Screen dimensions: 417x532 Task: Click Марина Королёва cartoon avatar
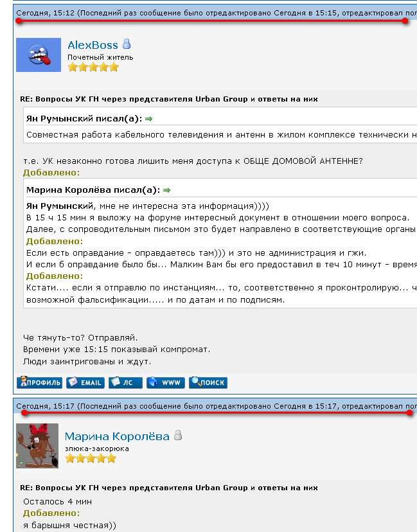37,446
